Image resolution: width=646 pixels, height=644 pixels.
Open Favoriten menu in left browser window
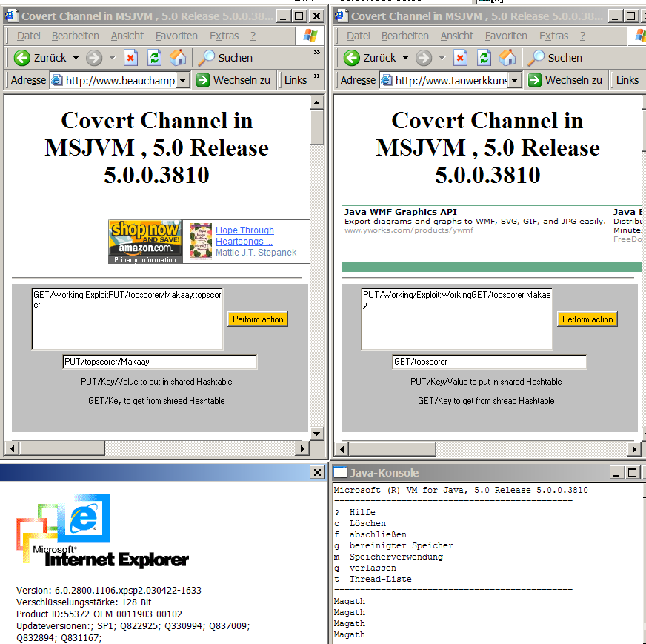[x=176, y=36]
